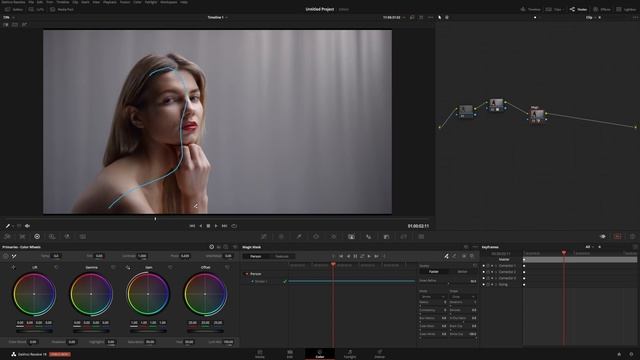Click the Magic Mask timeline playhead marker

coord(333,264)
